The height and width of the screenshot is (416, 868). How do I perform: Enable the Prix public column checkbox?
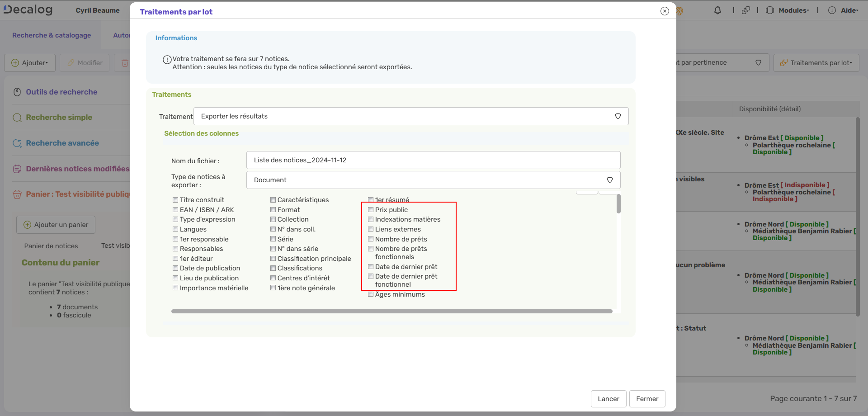(x=371, y=210)
